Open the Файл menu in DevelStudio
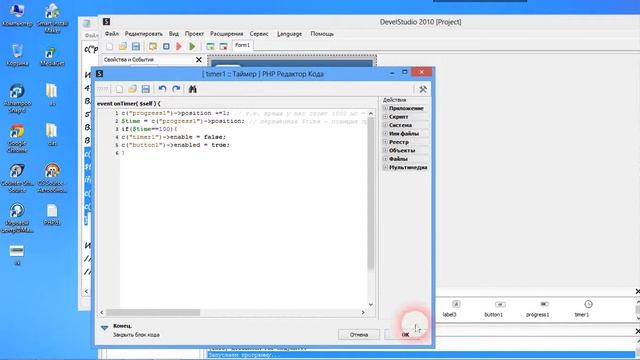Screen dimensions: 640x360 click(x=111, y=34)
